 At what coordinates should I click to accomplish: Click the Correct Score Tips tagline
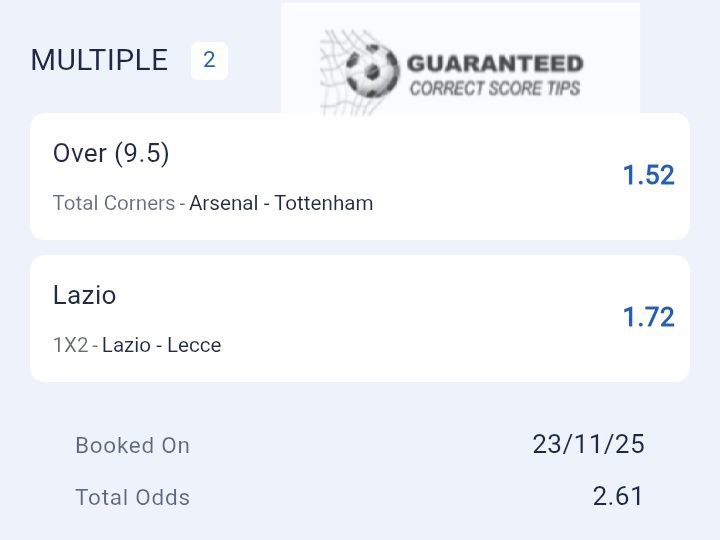pos(494,88)
